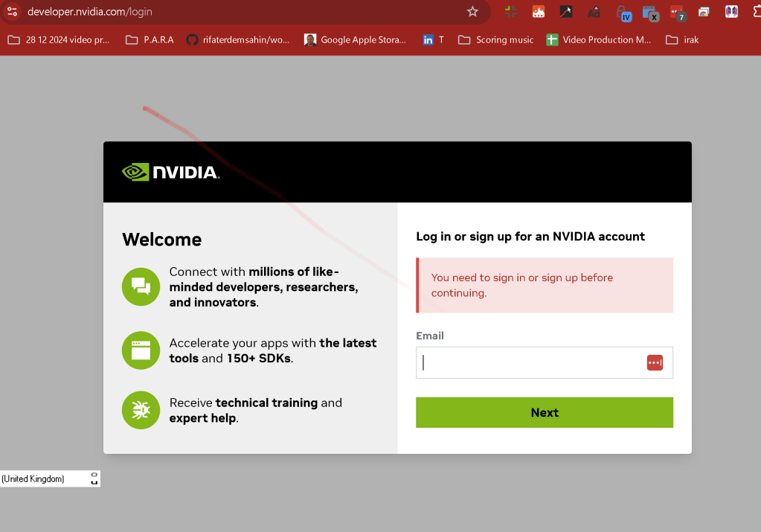Screen dimensions: 761x532
Task: Click the green bug technical training icon
Action: coord(141,410)
